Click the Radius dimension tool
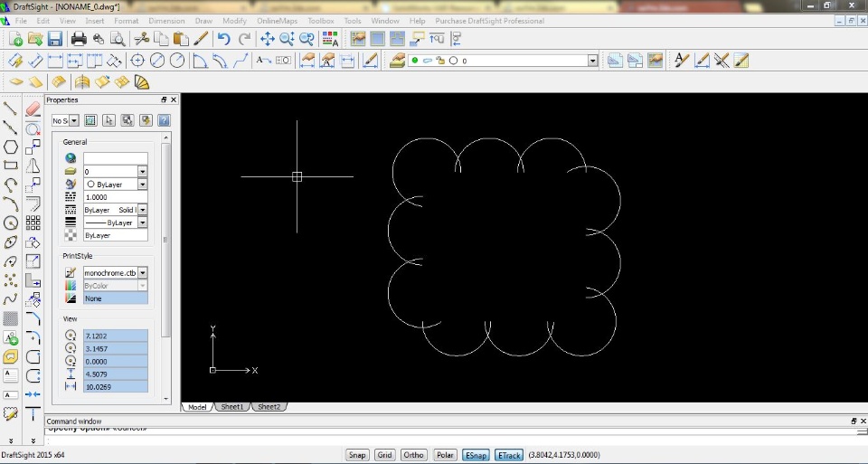868x464 pixels. tap(177, 61)
